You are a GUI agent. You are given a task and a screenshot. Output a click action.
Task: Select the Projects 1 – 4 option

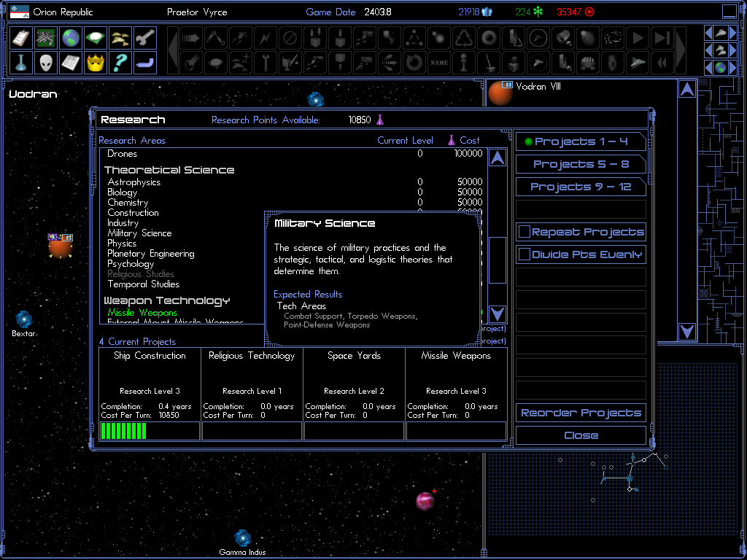(x=580, y=141)
